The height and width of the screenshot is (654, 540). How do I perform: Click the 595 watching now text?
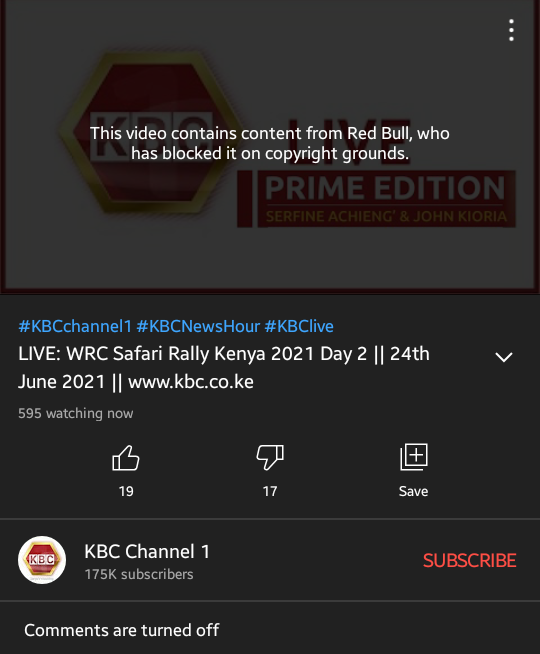tap(75, 413)
